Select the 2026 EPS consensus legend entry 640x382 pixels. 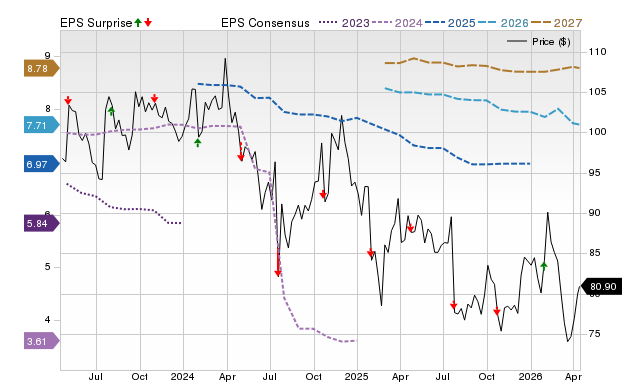503,23
